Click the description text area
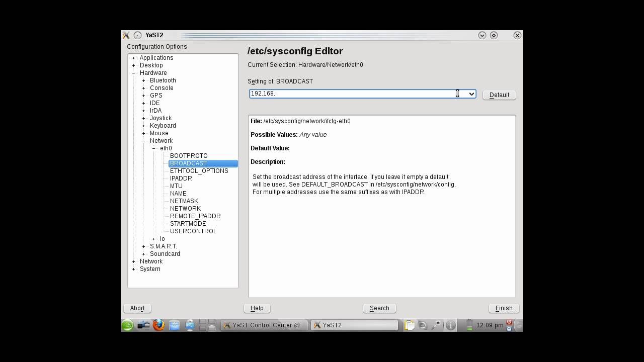This screenshot has width=644, height=362. (x=382, y=206)
